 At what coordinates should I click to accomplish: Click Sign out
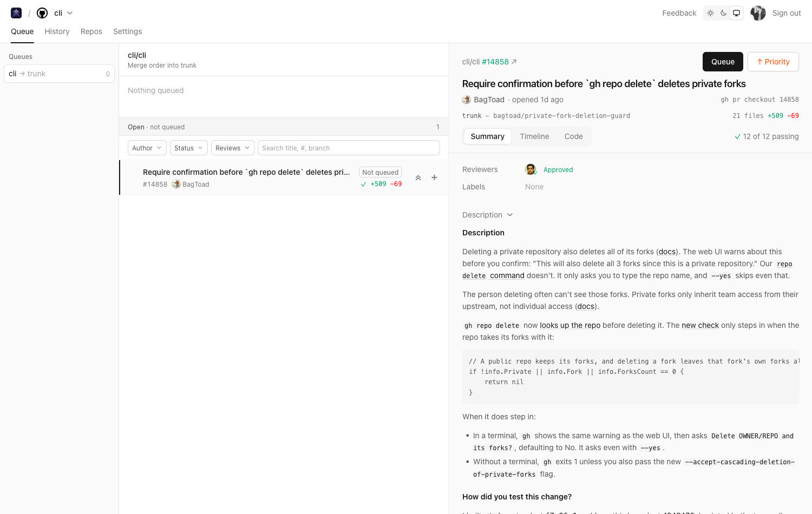click(x=787, y=13)
